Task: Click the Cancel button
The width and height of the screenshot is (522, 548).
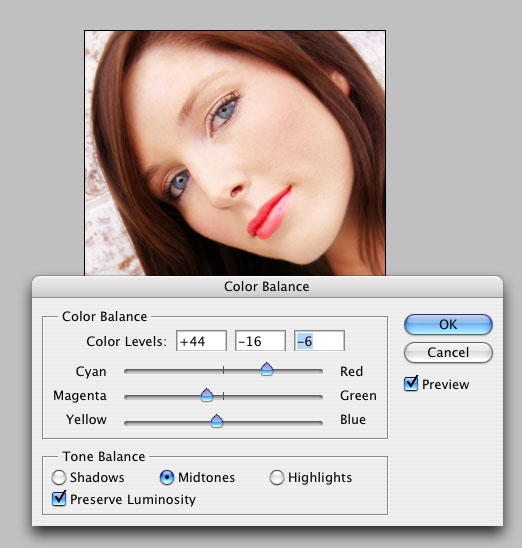Action: click(448, 352)
